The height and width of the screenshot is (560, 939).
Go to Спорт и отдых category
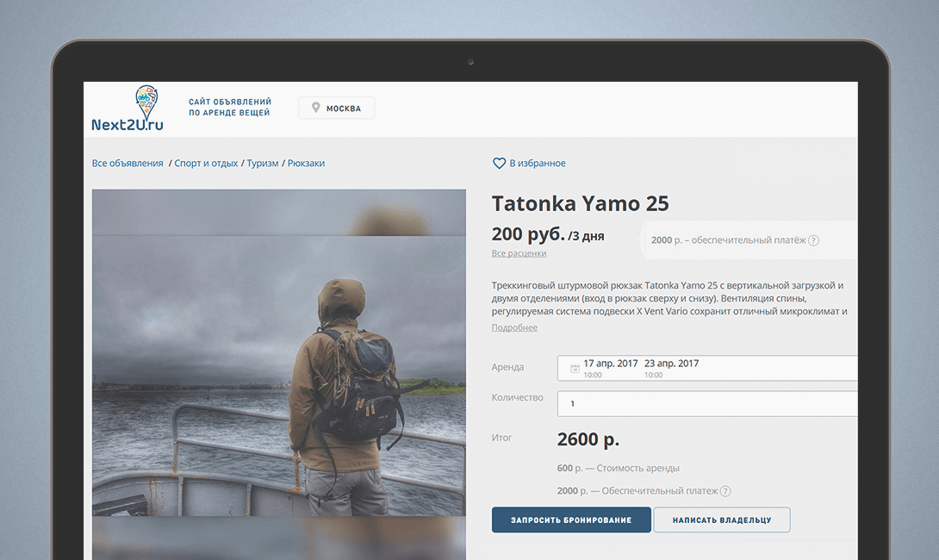(x=206, y=163)
